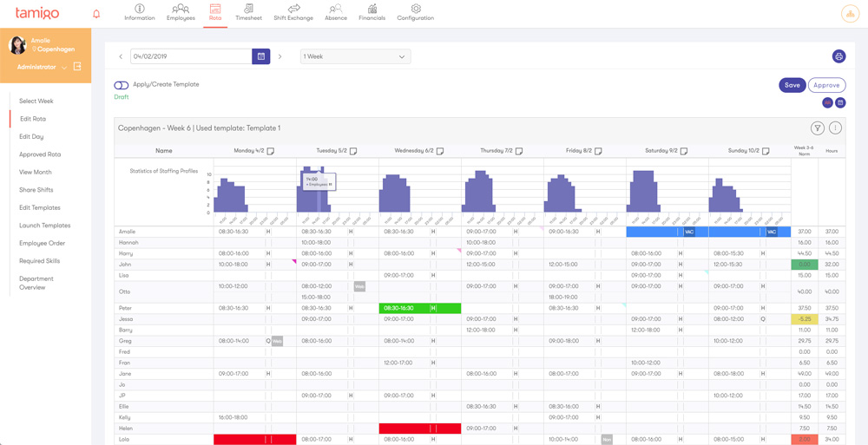Select Peter's green Wednesday 08:30-16:30 shift
The image size is (868, 445).
420,308
